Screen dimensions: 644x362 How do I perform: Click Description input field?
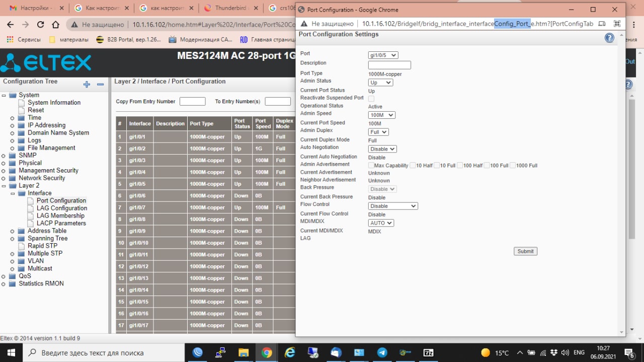(389, 65)
